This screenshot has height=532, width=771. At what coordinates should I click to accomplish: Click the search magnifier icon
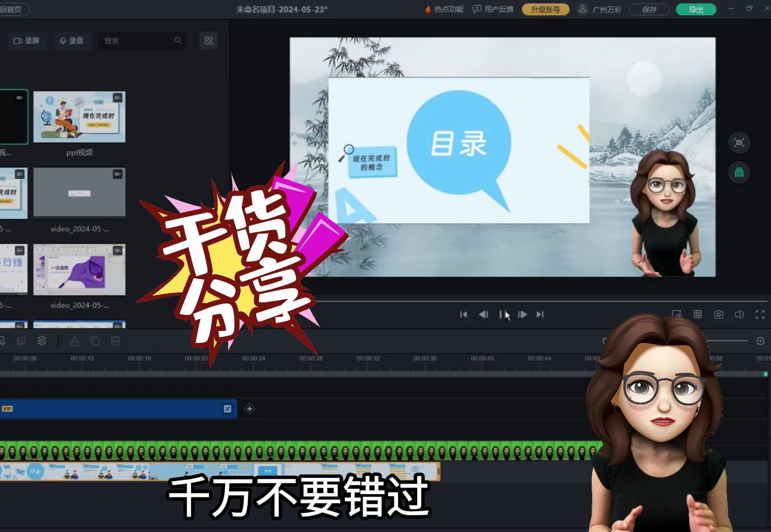(178, 40)
